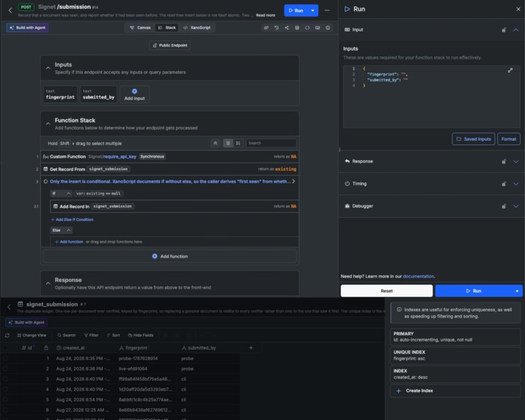The height and width of the screenshot is (420, 525).
Task: Click the lock column header icon
Action: [x=46, y=348]
